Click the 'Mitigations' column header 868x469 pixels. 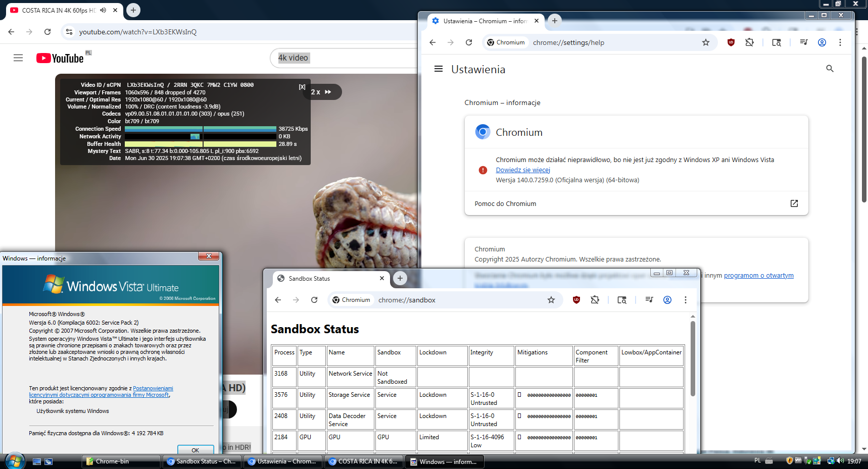pos(544,356)
